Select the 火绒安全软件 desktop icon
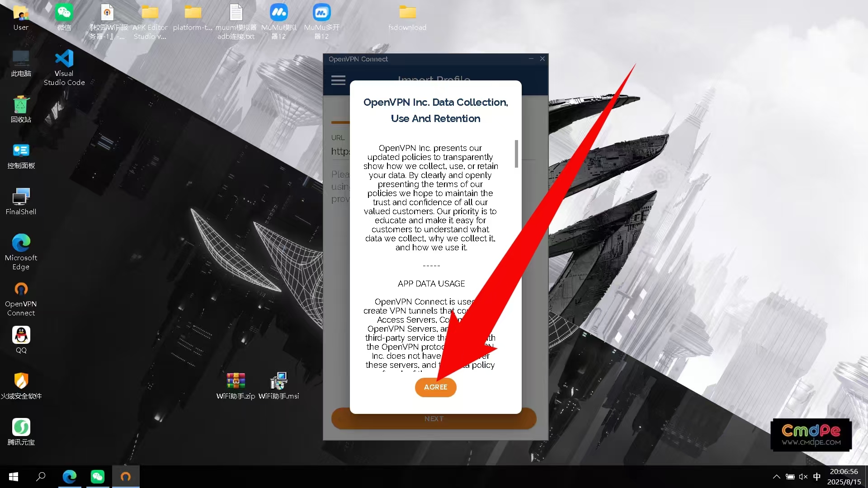The image size is (868, 488). (21, 386)
